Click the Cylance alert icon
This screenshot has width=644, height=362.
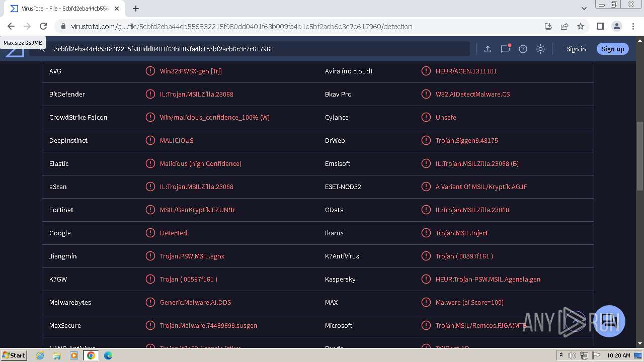click(426, 117)
